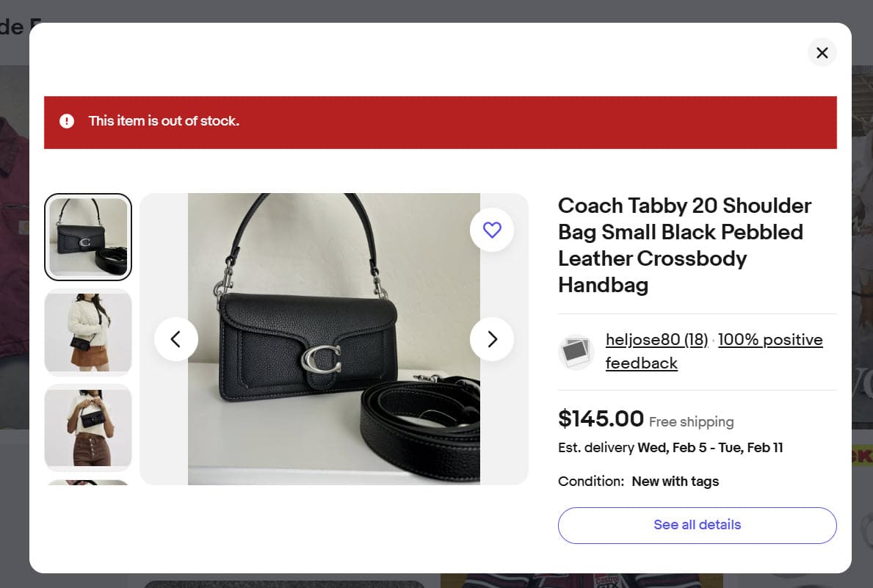Viewport: 873px width, 588px height.
Task: Advance to the next product image
Action: click(x=492, y=339)
